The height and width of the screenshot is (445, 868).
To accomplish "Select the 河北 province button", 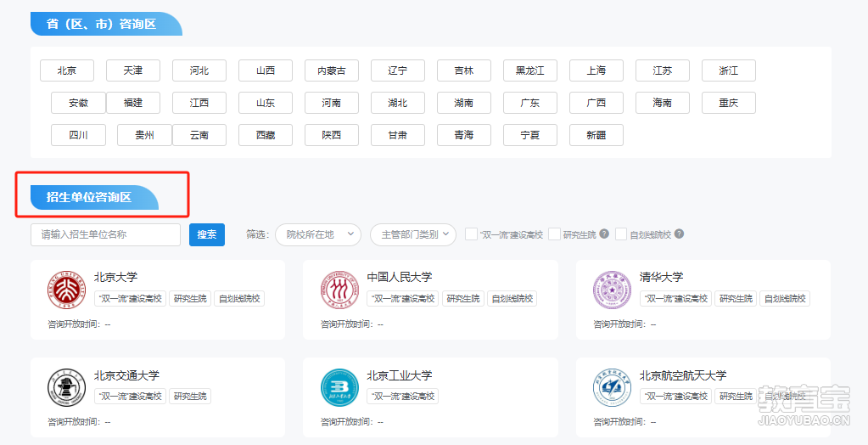I will pos(199,70).
